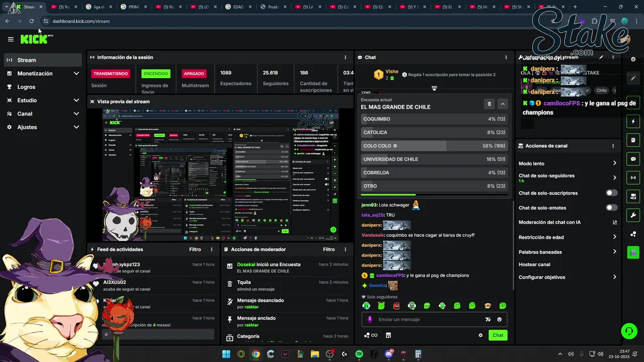Select CATOLICA poll option
Screen dimensions: 644x362
(434, 132)
